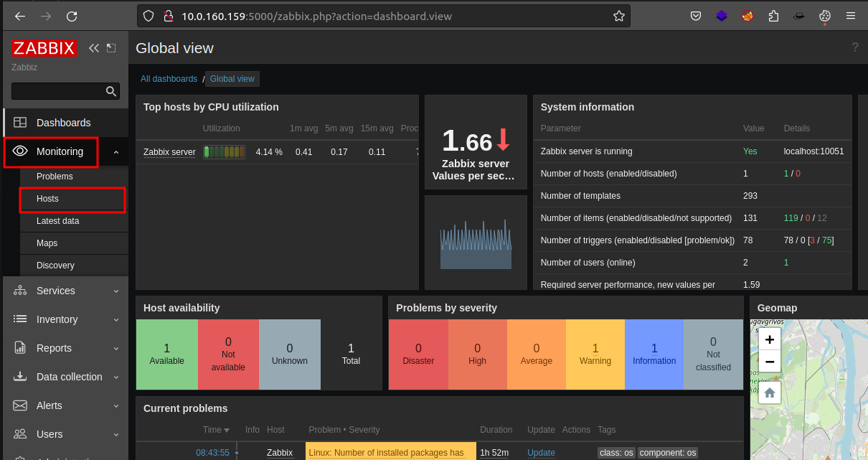Click the Zabbix logo
Image resolution: width=868 pixels, height=460 pixels.
[44, 48]
